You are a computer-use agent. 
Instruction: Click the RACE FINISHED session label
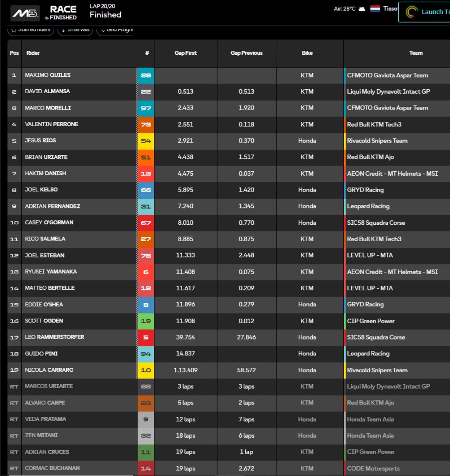coord(61,13)
